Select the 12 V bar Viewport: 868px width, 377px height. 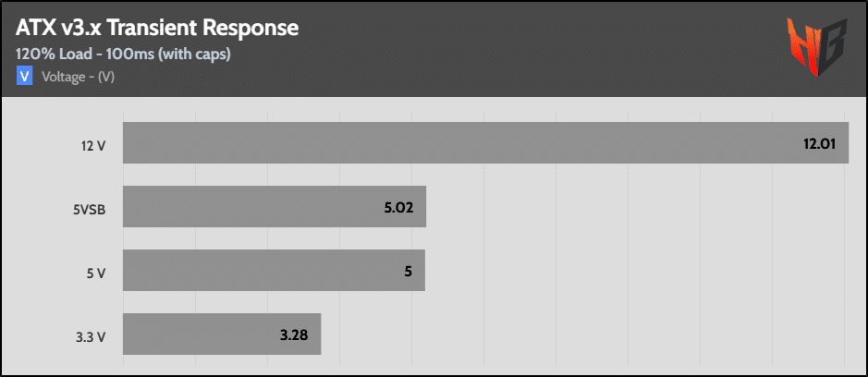point(485,143)
